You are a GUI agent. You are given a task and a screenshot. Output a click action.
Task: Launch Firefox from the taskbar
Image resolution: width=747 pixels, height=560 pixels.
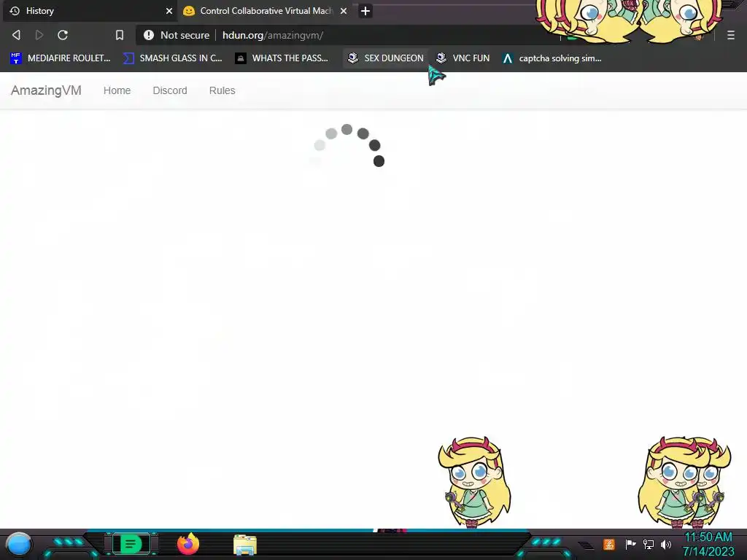188,544
